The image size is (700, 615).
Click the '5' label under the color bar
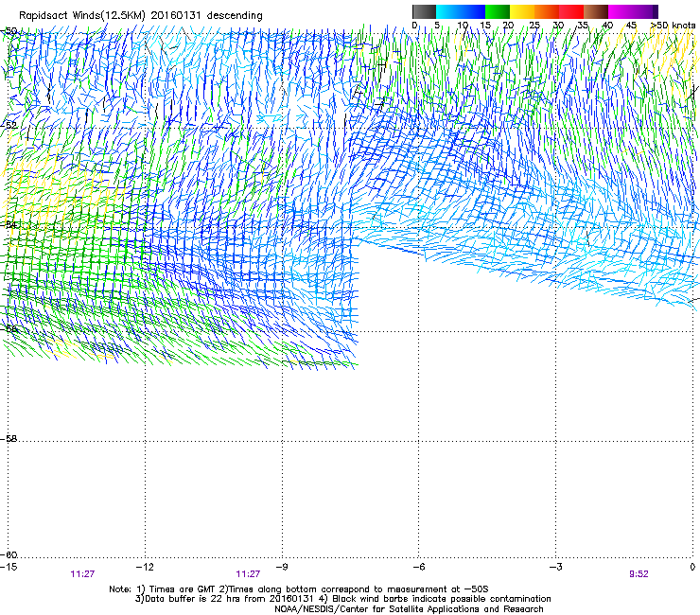click(x=437, y=25)
